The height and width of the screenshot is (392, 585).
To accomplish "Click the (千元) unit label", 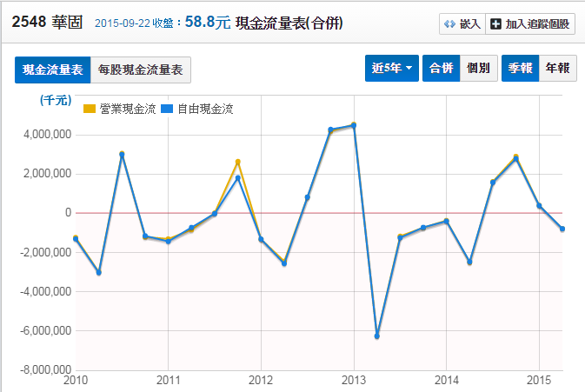I will (x=56, y=100).
